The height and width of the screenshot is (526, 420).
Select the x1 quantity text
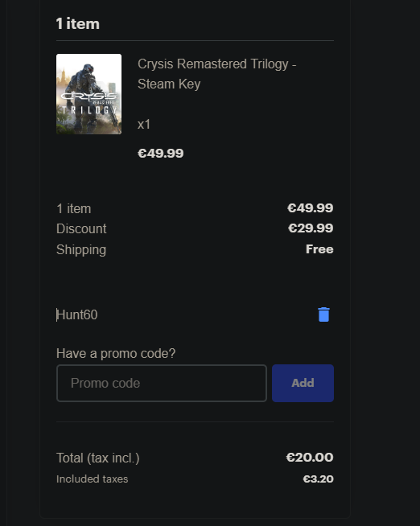[x=144, y=125]
